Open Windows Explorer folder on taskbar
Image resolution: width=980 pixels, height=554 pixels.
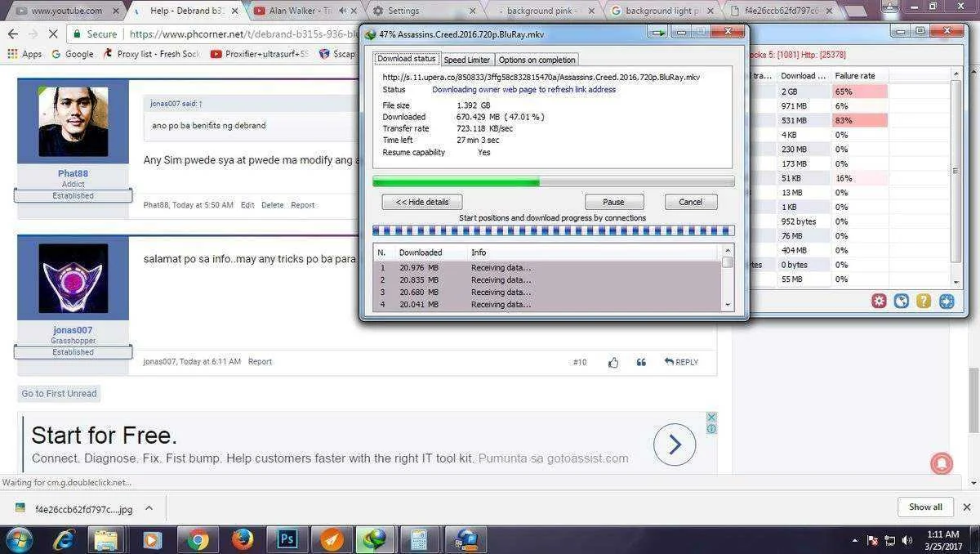coord(107,540)
